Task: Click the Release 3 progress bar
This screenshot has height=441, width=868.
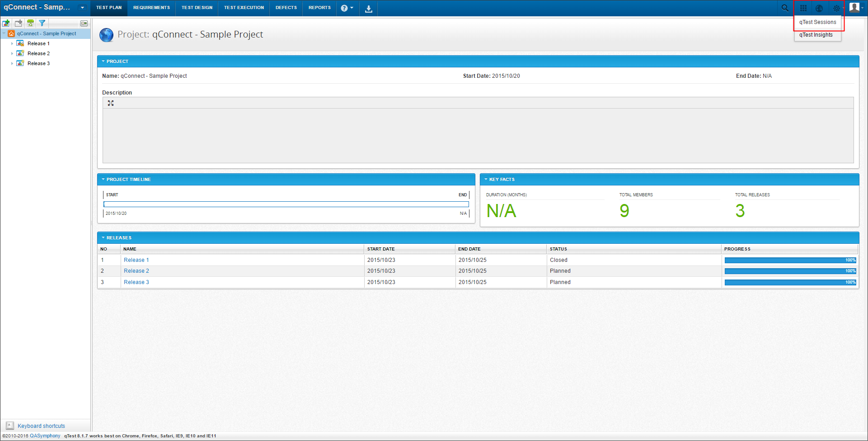Action: [790, 282]
